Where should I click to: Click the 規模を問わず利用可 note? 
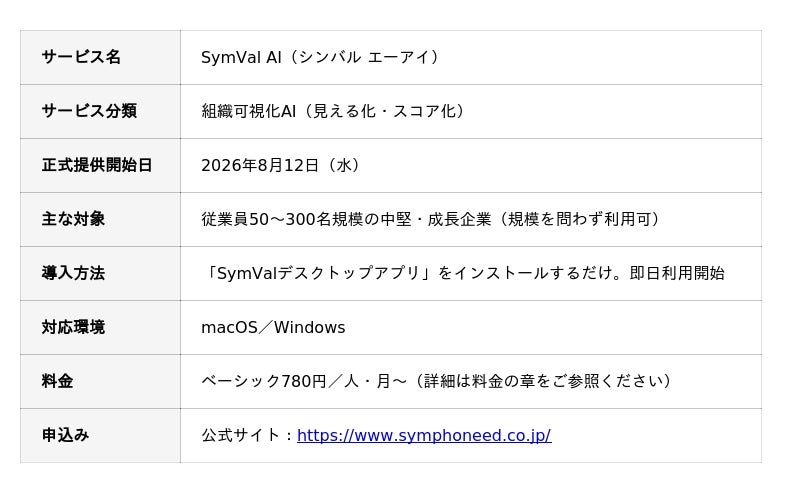click(x=581, y=219)
